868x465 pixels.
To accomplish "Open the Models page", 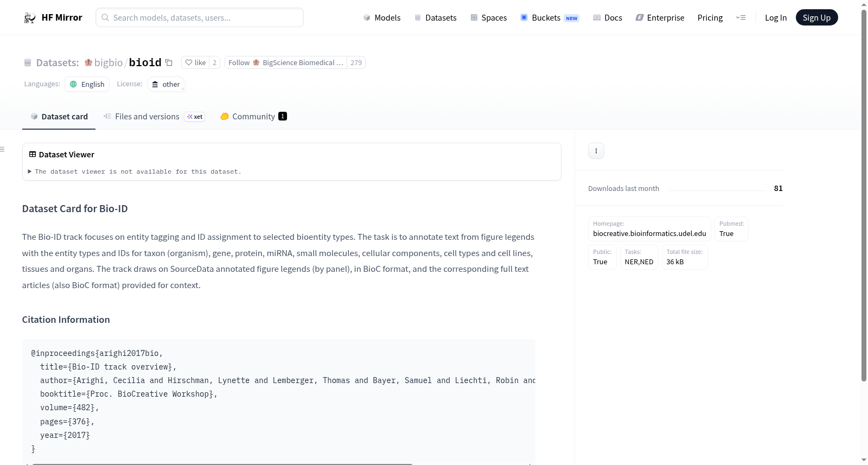I will (382, 17).
